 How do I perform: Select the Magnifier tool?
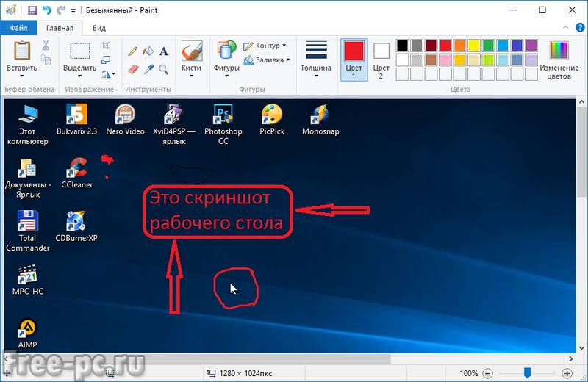(x=163, y=69)
